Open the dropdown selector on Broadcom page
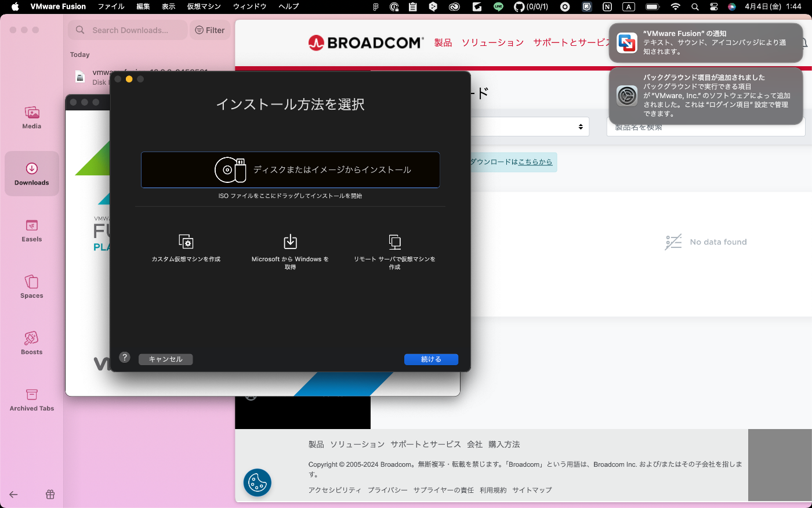The image size is (812, 508). click(530, 127)
